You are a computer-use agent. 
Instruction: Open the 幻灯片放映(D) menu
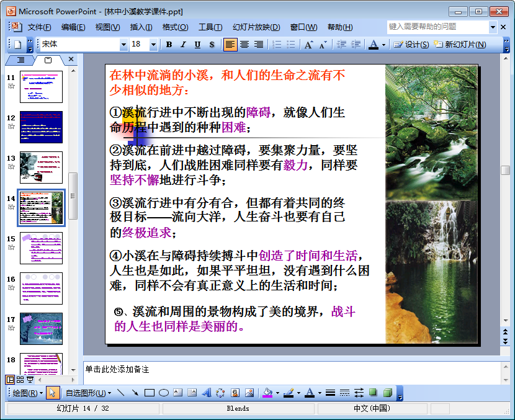(256, 27)
